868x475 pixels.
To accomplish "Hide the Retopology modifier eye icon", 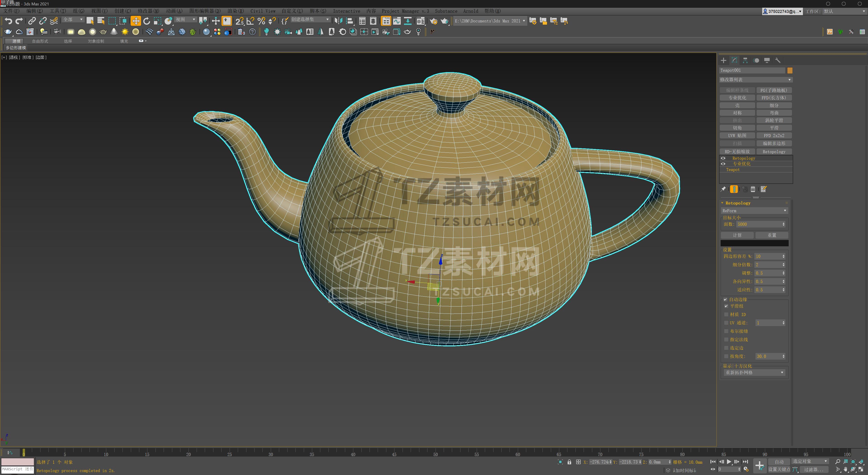I will (x=723, y=158).
